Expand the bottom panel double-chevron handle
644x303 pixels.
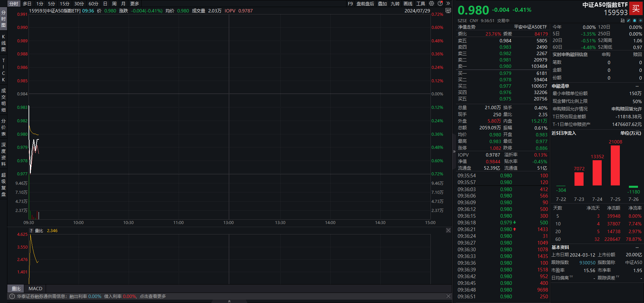(x=229, y=301)
